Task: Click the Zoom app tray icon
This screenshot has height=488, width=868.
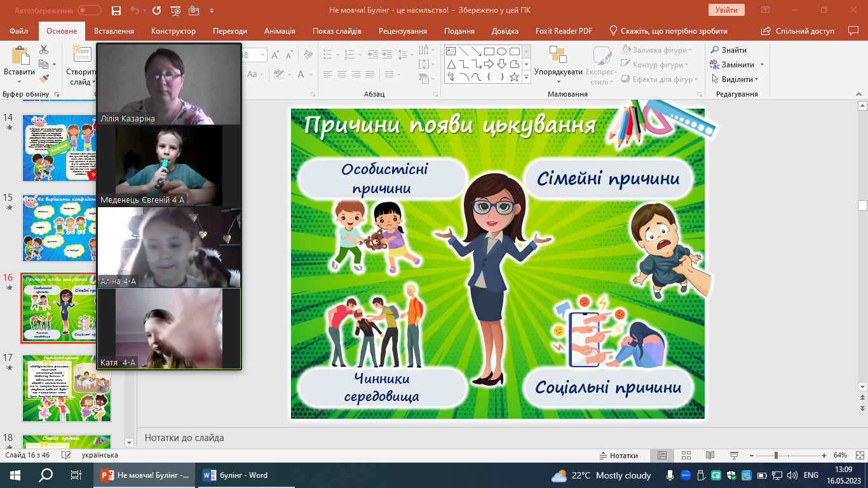Action: click(686, 475)
